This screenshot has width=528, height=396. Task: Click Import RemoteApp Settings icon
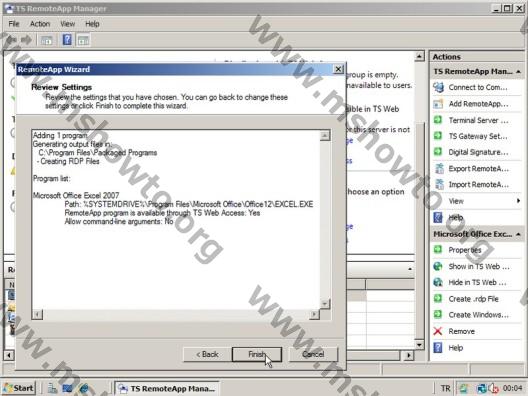pos(439,185)
